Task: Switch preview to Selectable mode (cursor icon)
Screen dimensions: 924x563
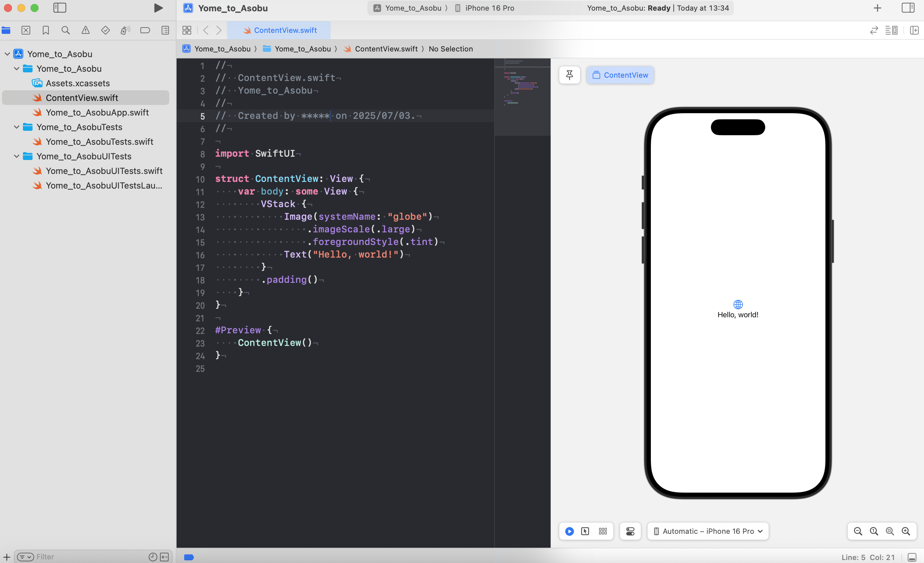Action: tap(585, 531)
